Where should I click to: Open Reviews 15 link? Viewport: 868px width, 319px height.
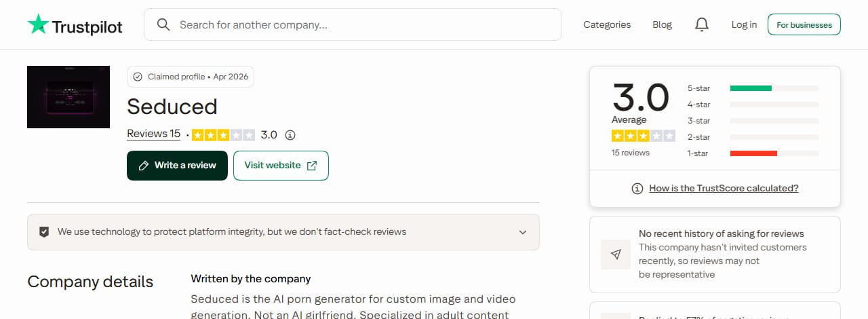click(x=153, y=134)
